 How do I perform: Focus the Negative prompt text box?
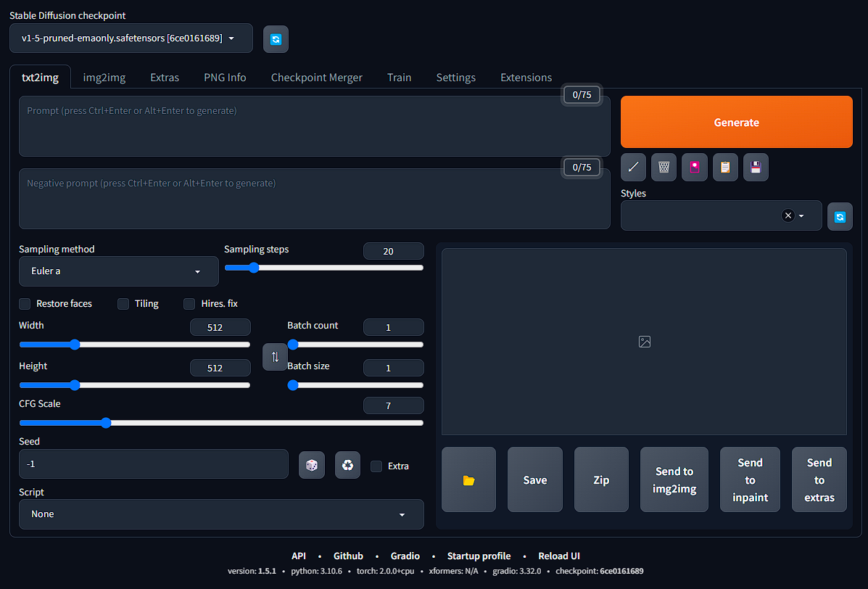(x=315, y=199)
